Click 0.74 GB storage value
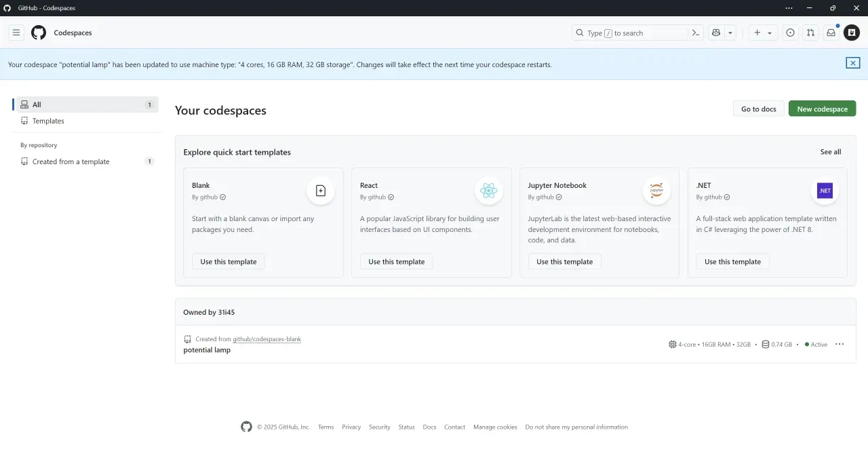The image size is (868, 464). pos(782,345)
